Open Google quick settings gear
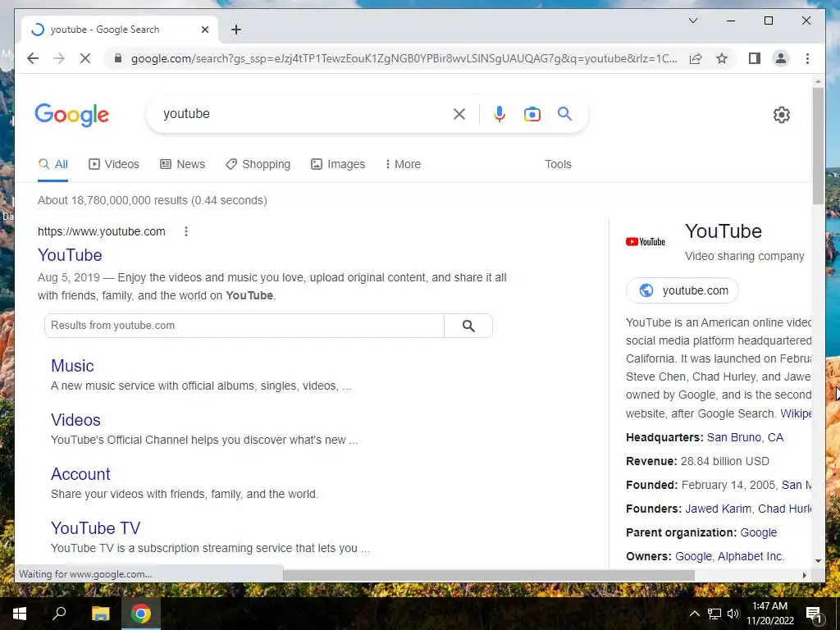This screenshot has width=840, height=630. tap(782, 115)
